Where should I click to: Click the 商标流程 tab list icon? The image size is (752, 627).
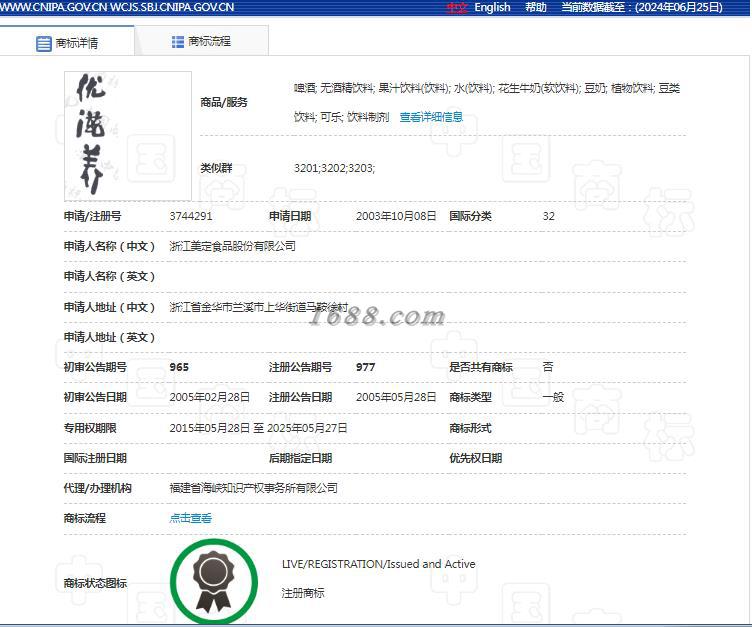178,42
